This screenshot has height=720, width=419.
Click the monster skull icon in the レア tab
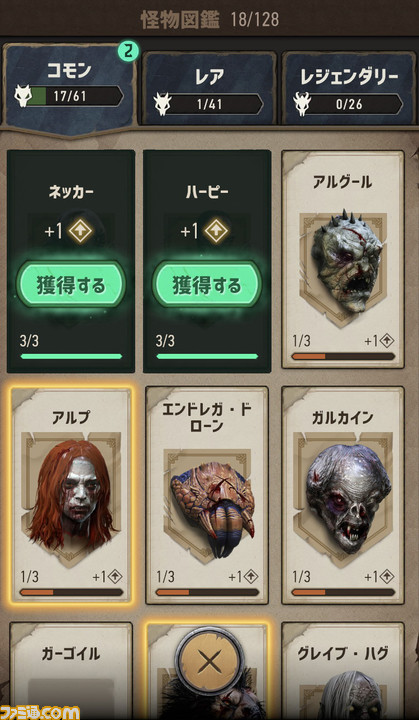pyautogui.click(x=162, y=104)
